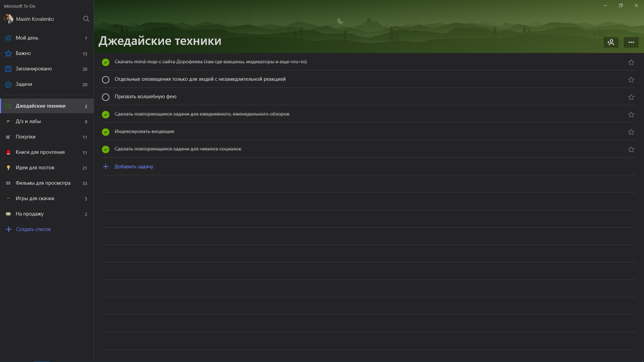Click Добавить задачу to add a task

pos(134,167)
